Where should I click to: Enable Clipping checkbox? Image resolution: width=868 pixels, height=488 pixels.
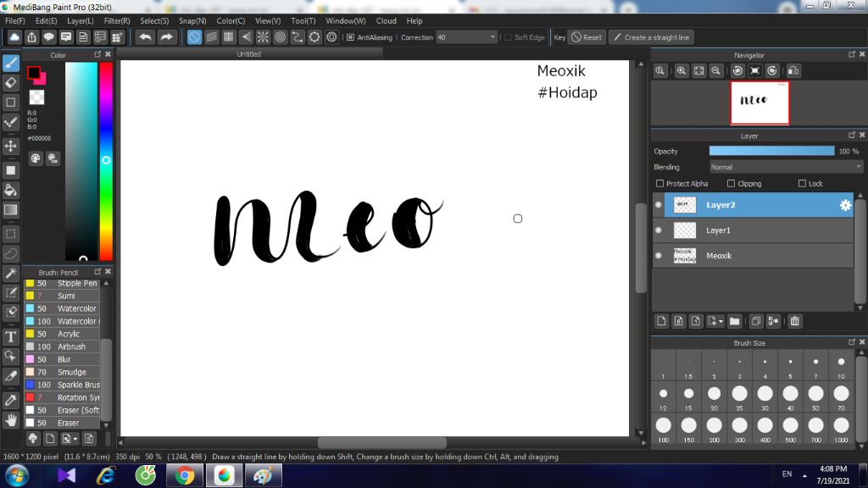731,183
